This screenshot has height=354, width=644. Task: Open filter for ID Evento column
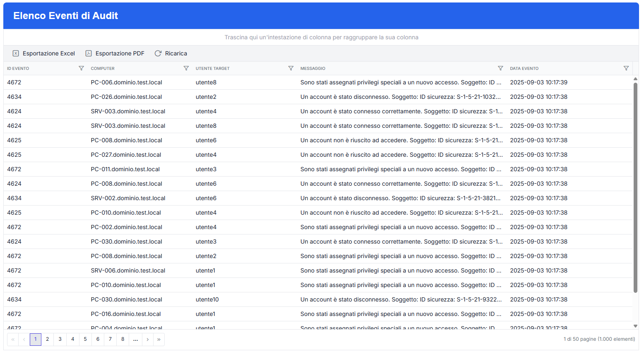click(81, 68)
